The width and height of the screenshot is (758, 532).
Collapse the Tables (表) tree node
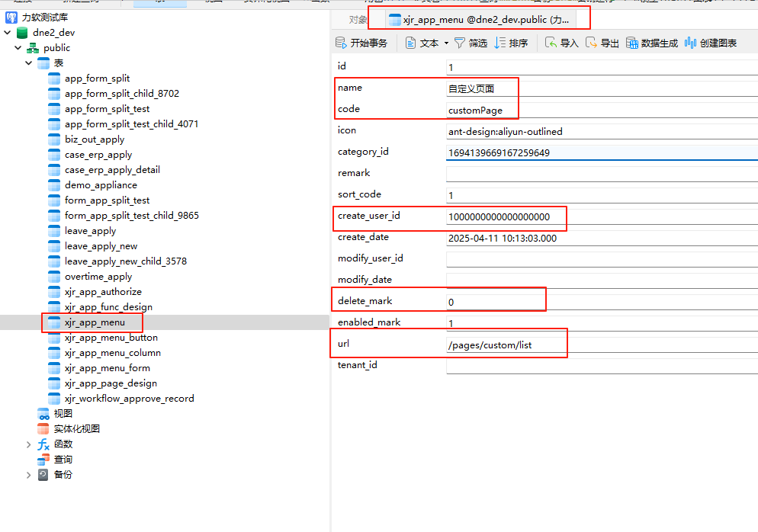(29, 63)
